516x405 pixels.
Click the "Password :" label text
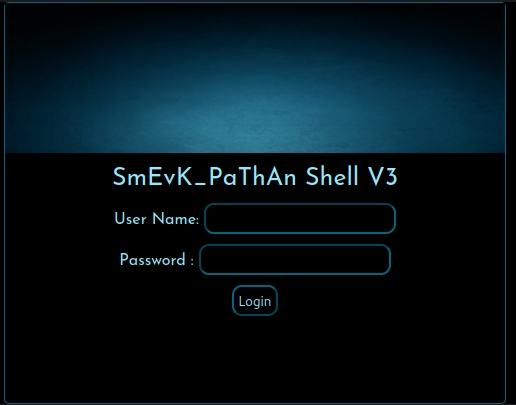pos(157,260)
